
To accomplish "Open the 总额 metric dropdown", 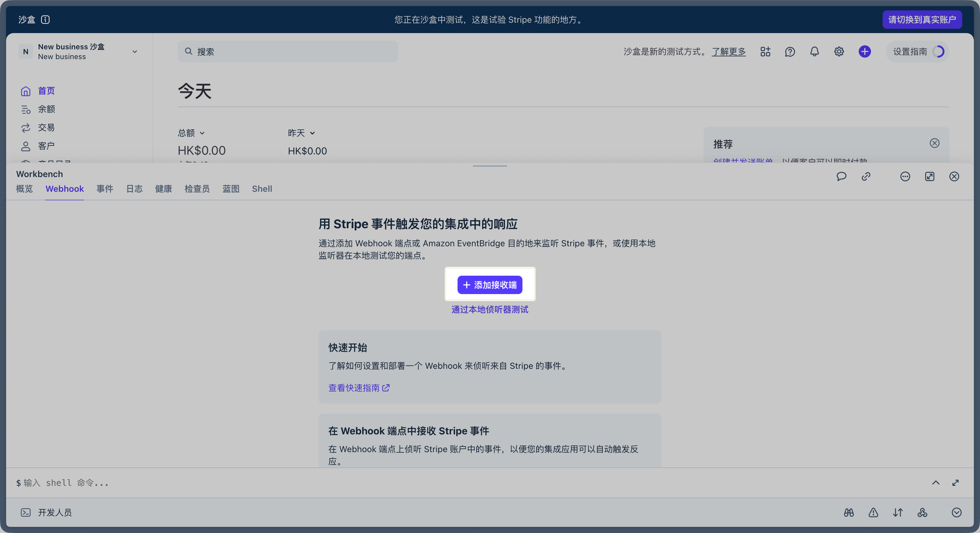I will pos(191,133).
